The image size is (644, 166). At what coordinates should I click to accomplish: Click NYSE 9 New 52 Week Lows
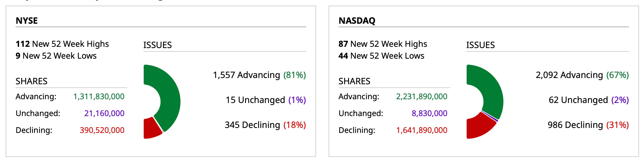pyautogui.click(x=56, y=56)
